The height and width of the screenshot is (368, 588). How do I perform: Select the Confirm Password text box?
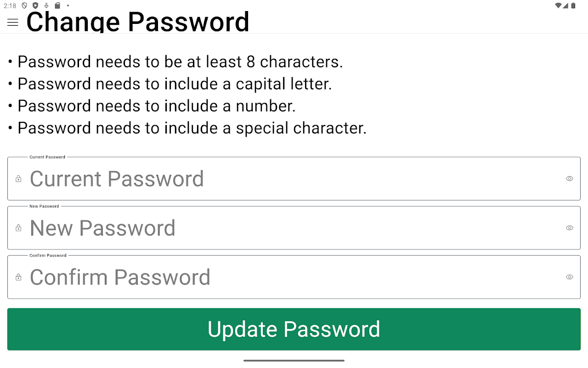tap(294, 277)
